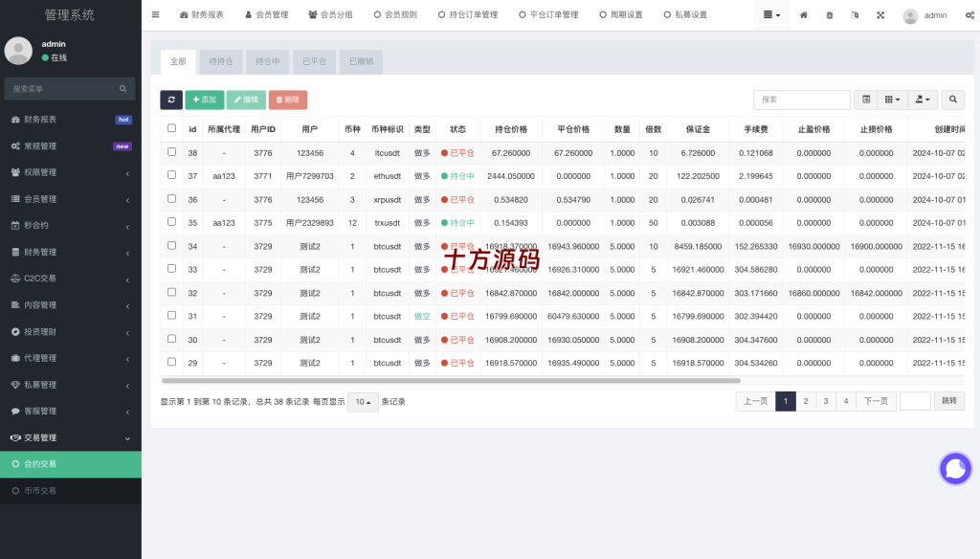The height and width of the screenshot is (559, 980).
Task: Click the 持仓中 status in row 37
Action: pos(457,176)
